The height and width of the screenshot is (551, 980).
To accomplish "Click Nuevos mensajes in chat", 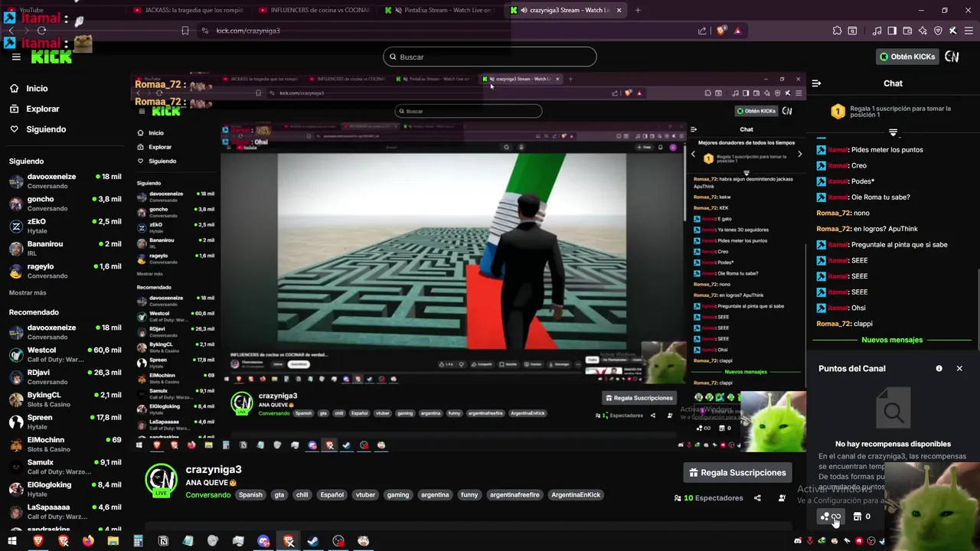I will pos(892,340).
